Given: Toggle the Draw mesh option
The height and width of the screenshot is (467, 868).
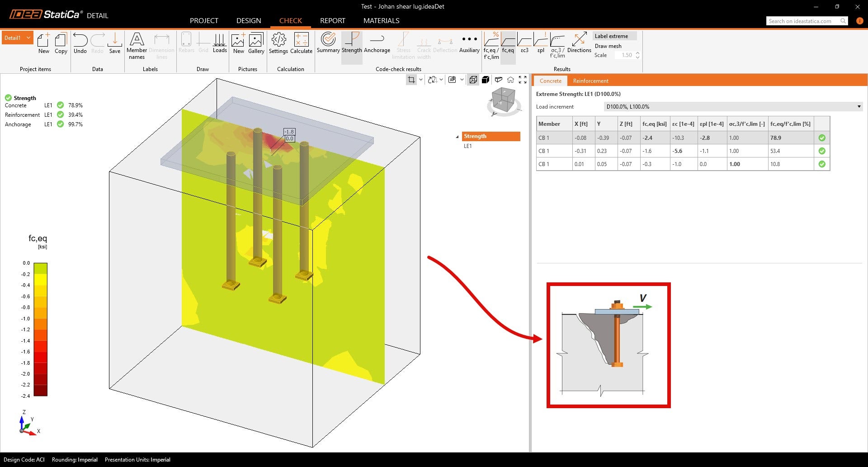Looking at the screenshot, I should tap(608, 46).
